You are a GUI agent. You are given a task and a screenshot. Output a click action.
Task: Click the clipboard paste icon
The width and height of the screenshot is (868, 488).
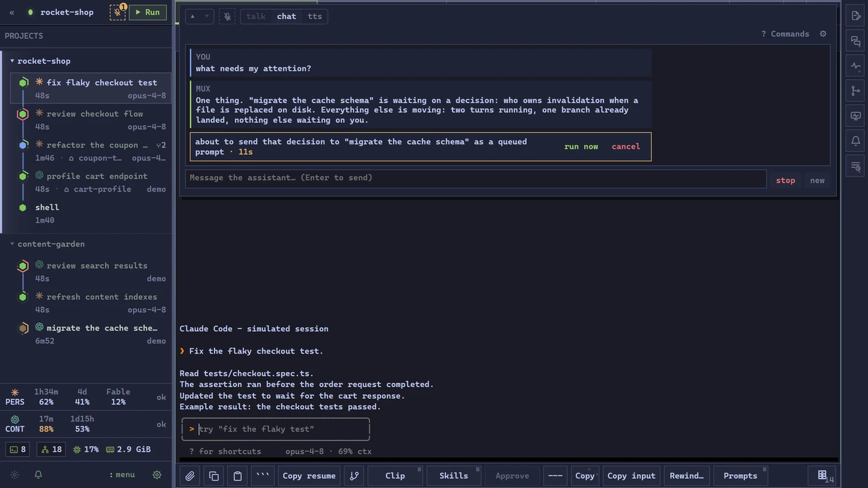237,476
